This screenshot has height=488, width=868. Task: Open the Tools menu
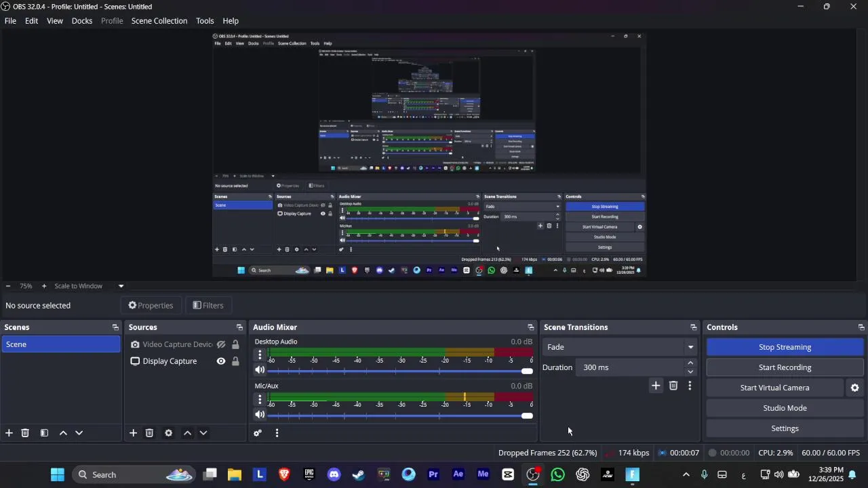tap(205, 21)
